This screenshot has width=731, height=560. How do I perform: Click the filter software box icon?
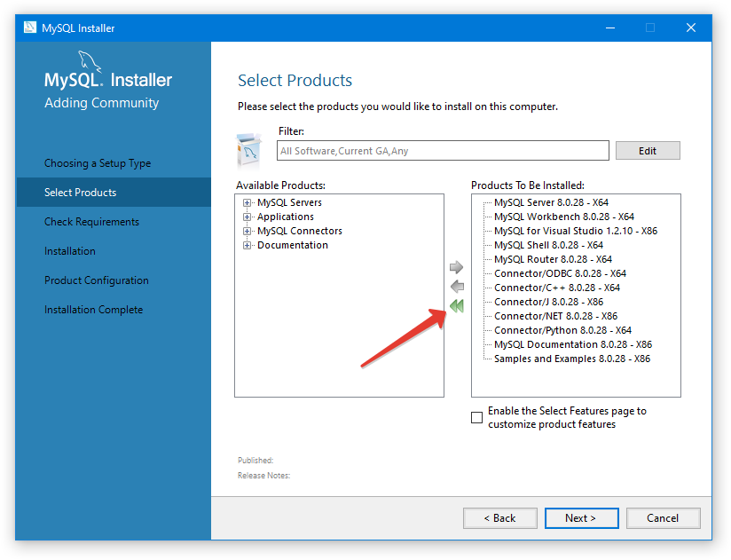coord(249,150)
